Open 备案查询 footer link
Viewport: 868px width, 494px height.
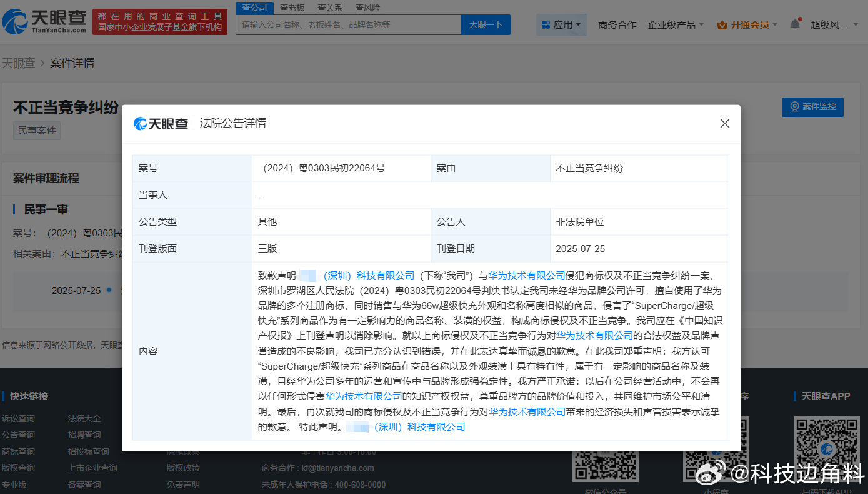tap(84, 485)
